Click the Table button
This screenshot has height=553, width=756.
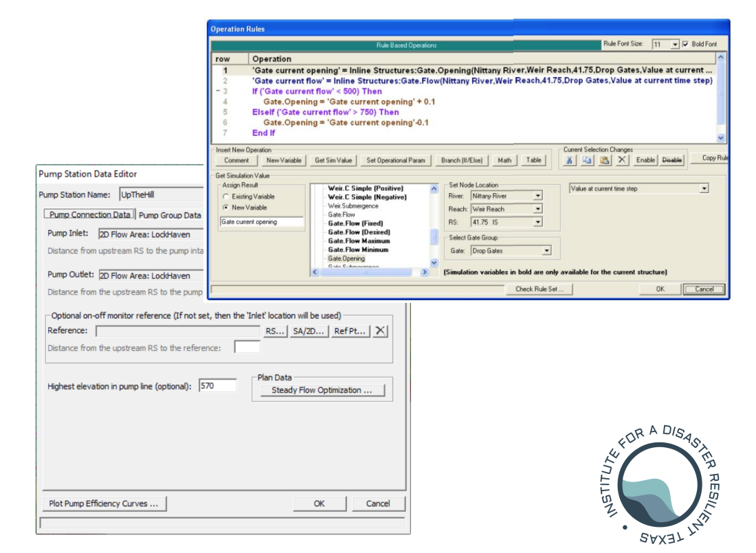click(533, 160)
